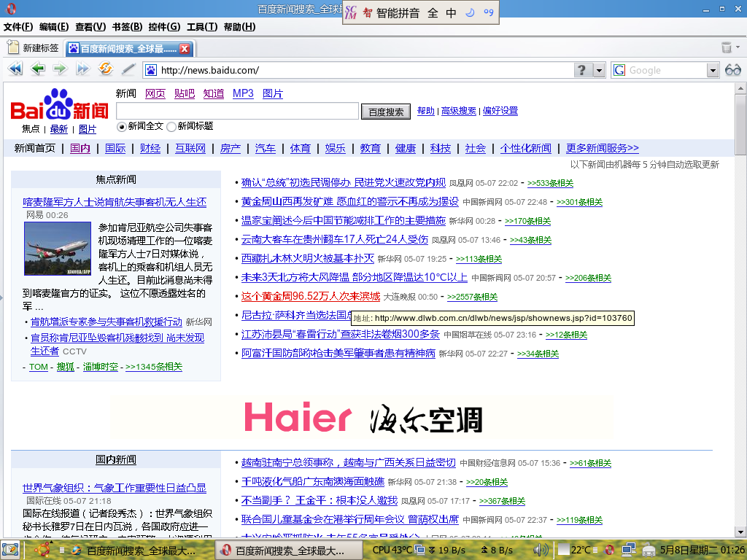Click the Opera logo in the title bar
Viewport: 747px width, 560px height.
(10, 9)
